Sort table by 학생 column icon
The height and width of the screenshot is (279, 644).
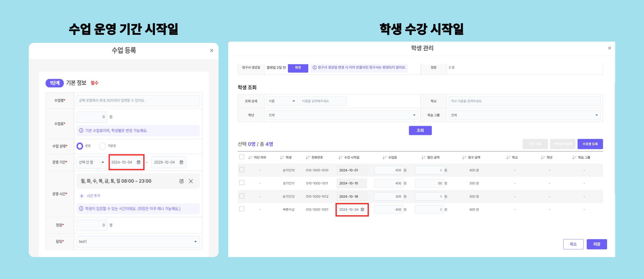(282, 157)
